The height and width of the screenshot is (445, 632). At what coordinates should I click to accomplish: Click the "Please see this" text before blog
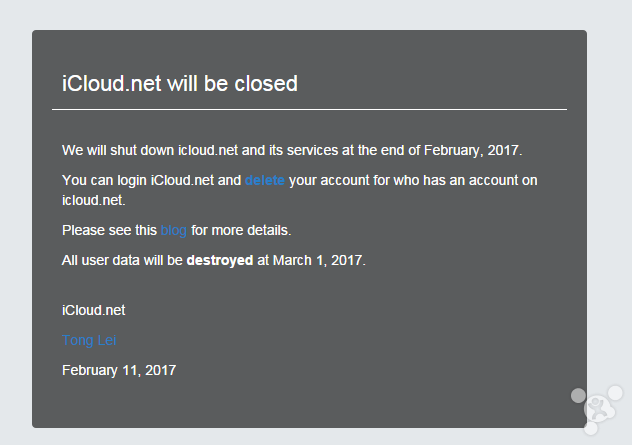[109, 231]
